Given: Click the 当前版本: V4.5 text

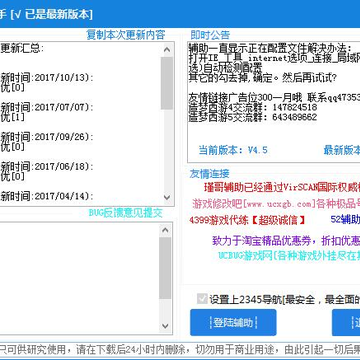Looking at the screenshot, I should coord(233,150).
